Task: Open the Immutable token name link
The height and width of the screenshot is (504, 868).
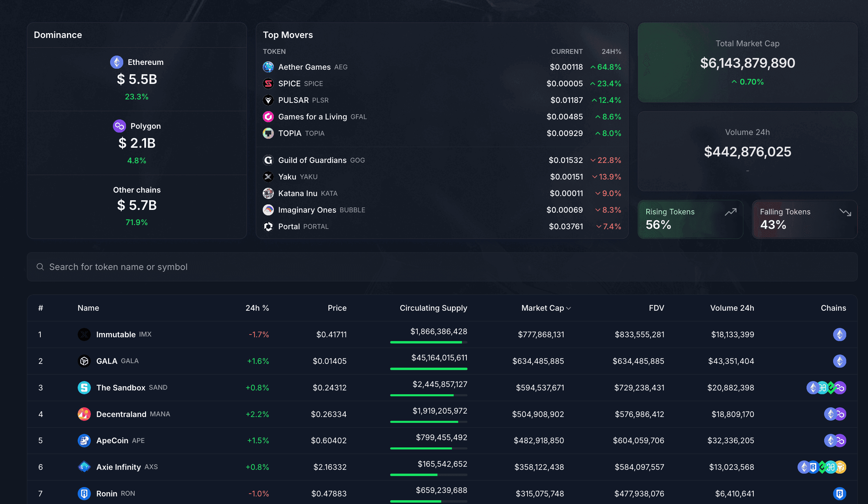Action: tap(116, 335)
